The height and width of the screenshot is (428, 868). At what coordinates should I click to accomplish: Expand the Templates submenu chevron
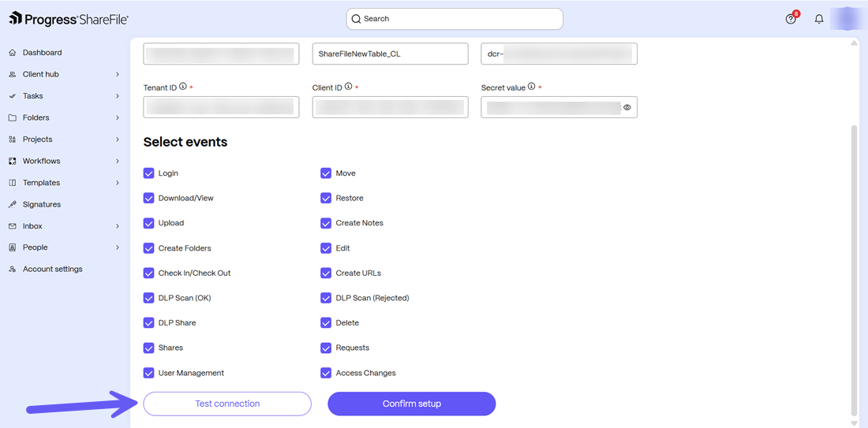pos(118,183)
